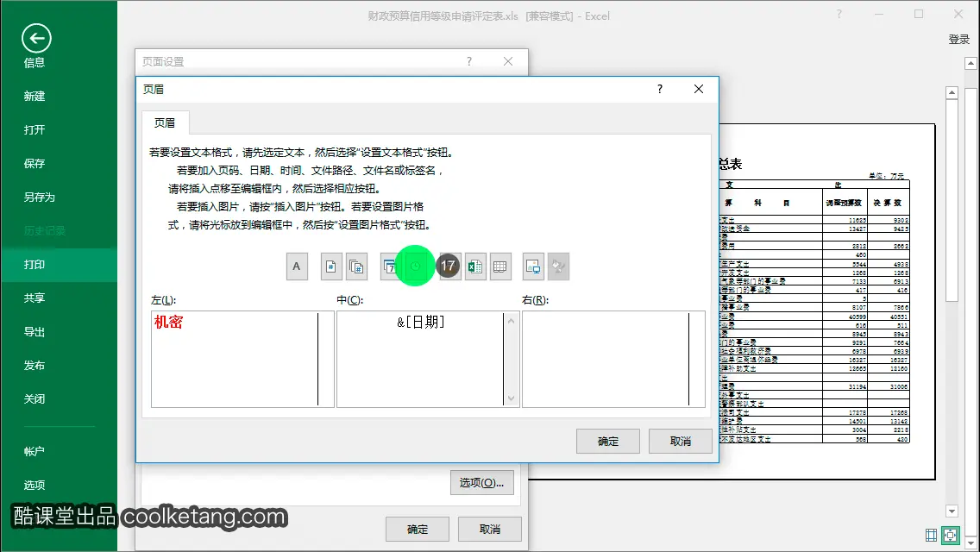Click 确定 in the 页眉 dialog
Viewport: 980px width, 552px height.
(x=608, y=442)
